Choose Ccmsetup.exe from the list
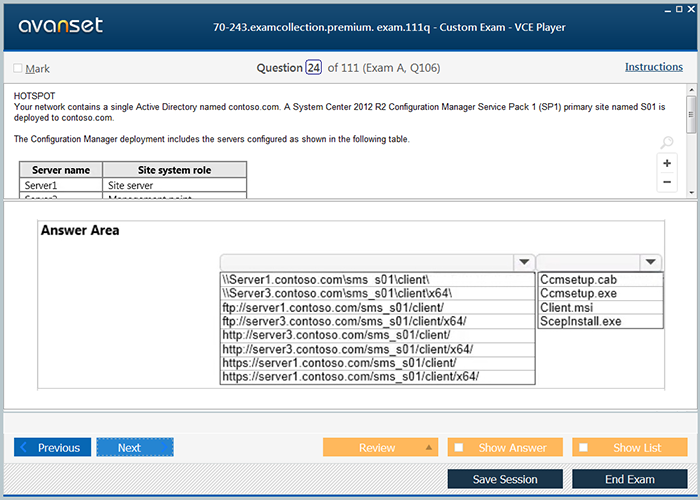This screenshot has height=500, width=700. [600, 293]
